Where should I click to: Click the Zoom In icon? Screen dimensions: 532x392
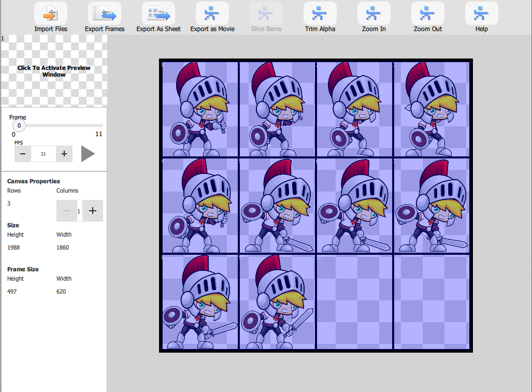374,13
